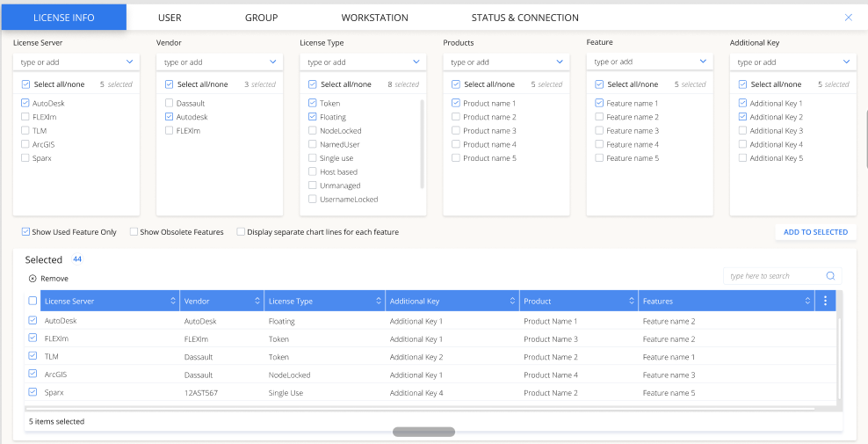Switch to the USER tab
This screenshot has height=444, width=868.
[170, 18]
